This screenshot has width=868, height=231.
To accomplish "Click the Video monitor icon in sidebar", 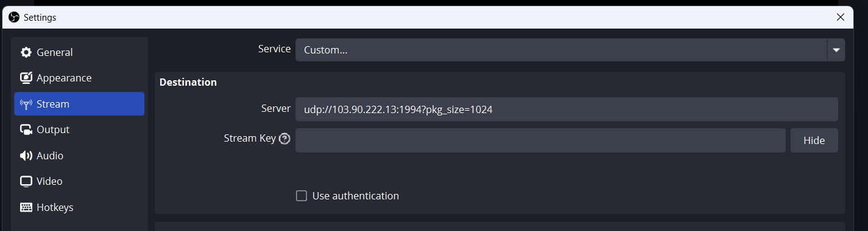I will 26,181.
